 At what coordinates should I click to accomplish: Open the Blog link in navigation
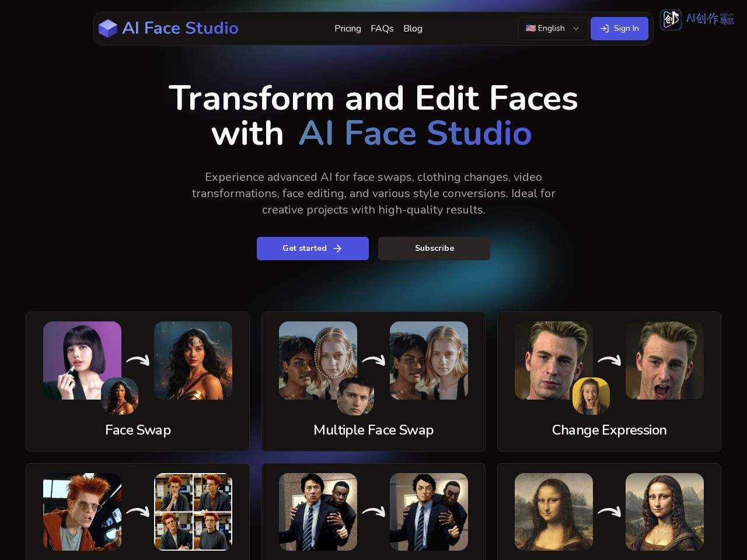click(x=413, y=28)
